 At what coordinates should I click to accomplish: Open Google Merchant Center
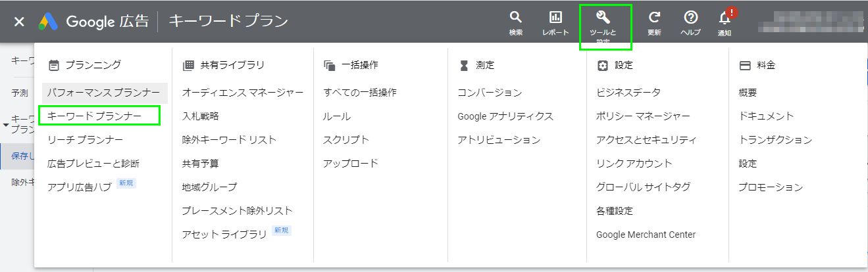click(x=646, y=235)
